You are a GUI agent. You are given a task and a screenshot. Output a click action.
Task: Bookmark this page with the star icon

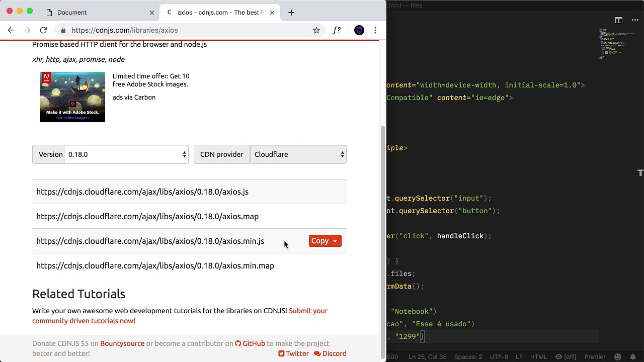316,30
